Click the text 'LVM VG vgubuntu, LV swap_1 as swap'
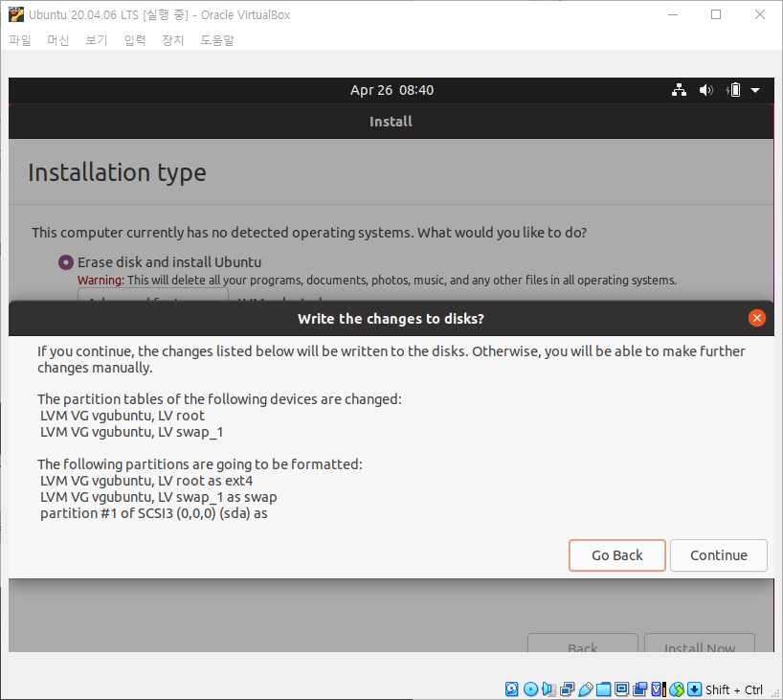This screenshot has width=783, height=700. (158, 497)
